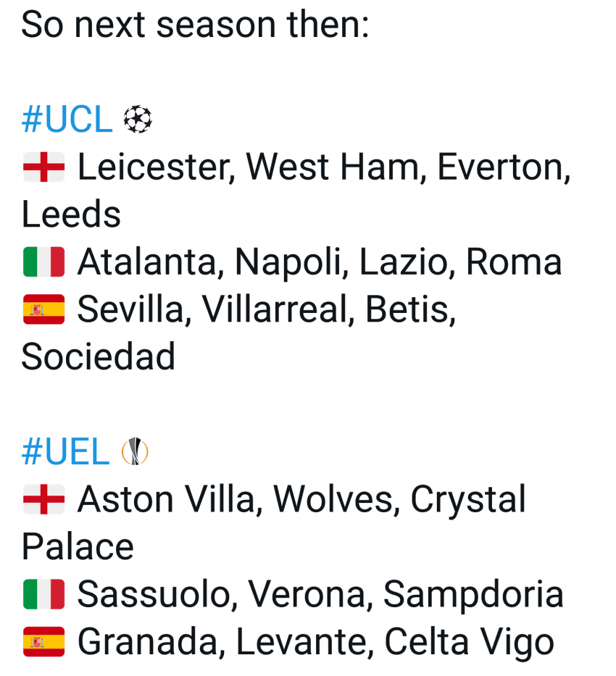
Task: Click the word Leeds
Action: pyautogui.click(x=71, y=214)
